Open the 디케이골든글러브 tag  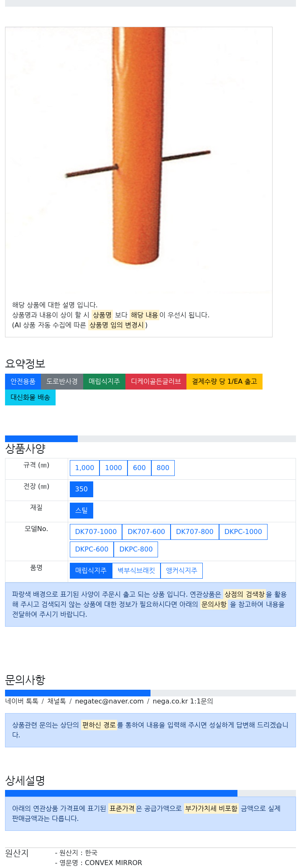(156, 382)
